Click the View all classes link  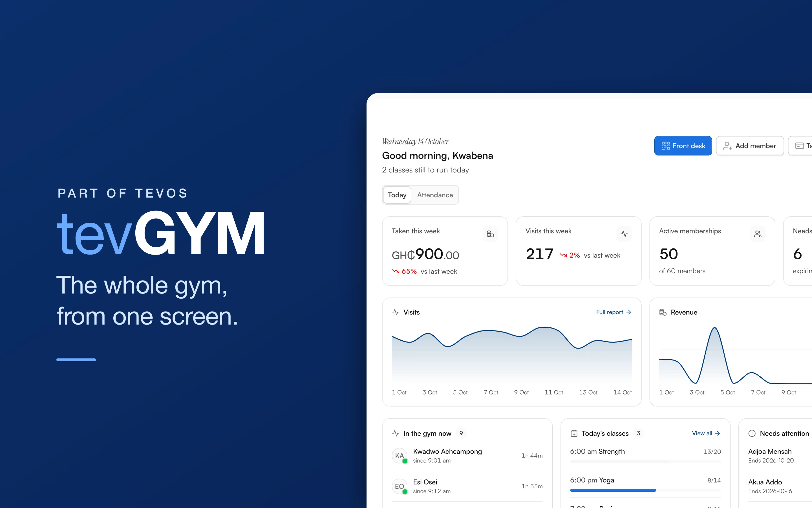[x=706, y=433]
